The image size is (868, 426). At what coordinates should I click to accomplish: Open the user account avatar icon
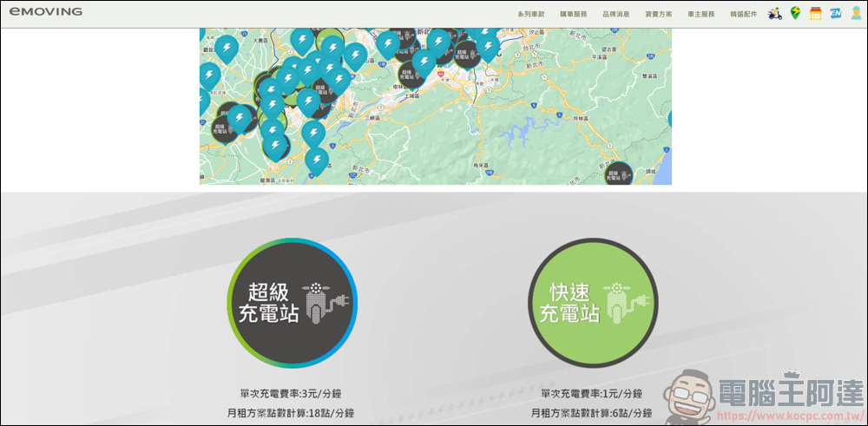point(855,13)
